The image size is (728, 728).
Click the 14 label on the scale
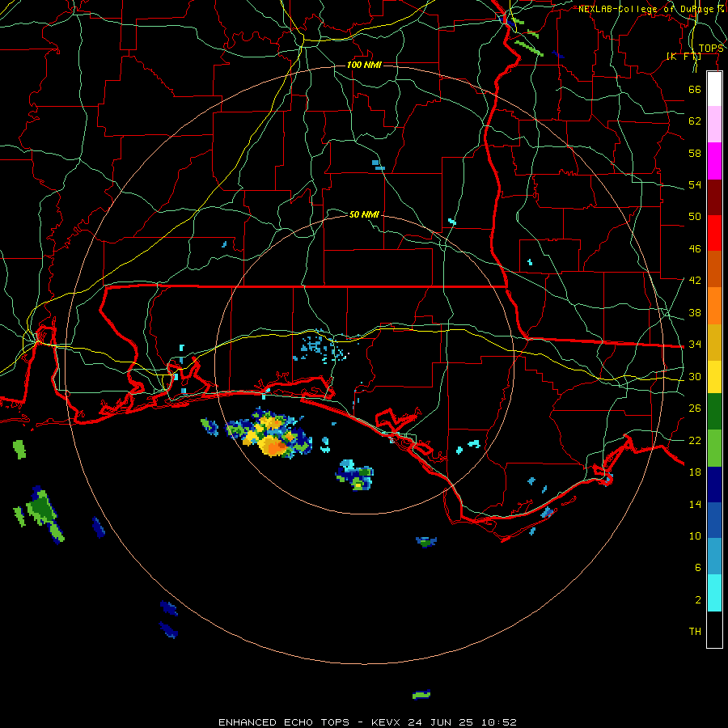coord(695,504)
